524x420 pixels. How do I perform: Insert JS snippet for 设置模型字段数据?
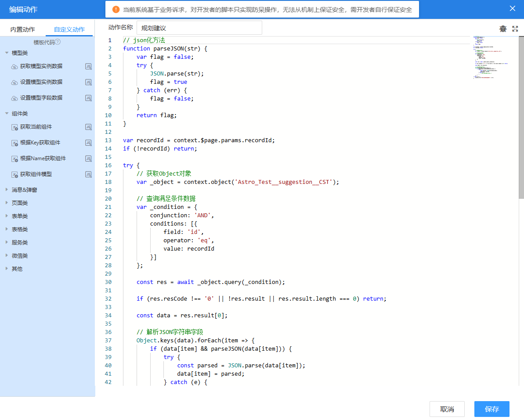pyautogui.click(x=88, y=98)
